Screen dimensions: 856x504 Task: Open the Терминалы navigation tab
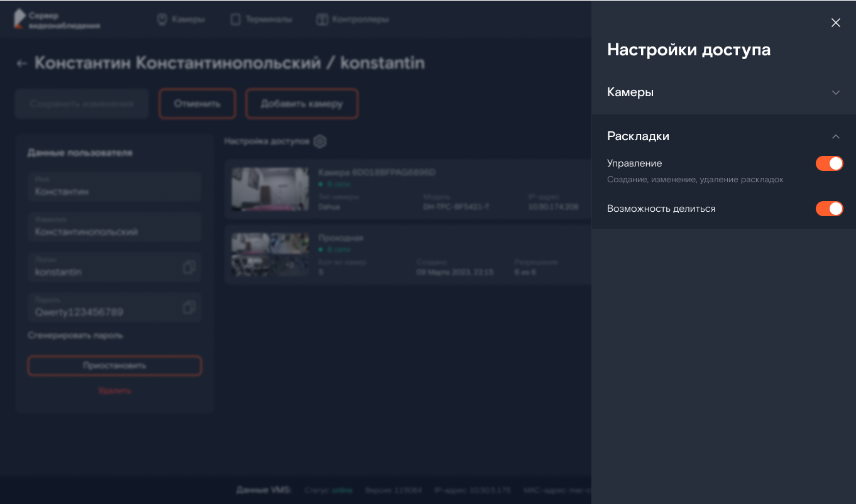point(261,19)
